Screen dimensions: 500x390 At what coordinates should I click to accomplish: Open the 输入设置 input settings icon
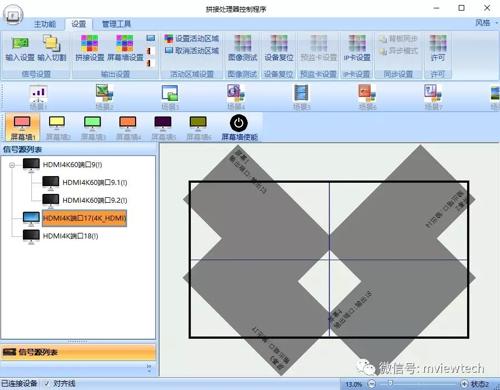(20, 49)
